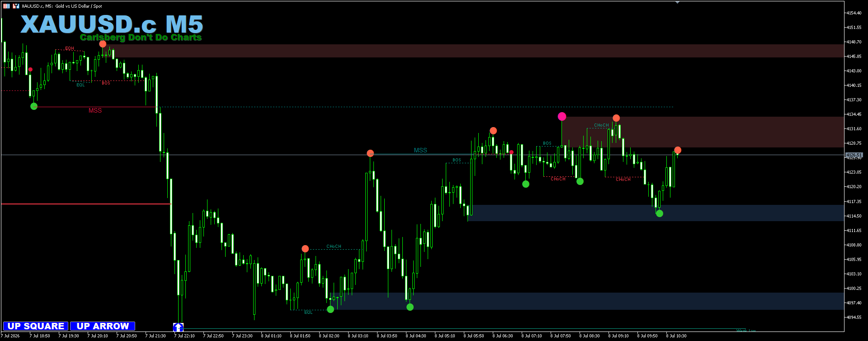Image resolution: width=868 pixels, height=341 pixels.
Task: Select the orange dot above the EQH high
Action: pyautogui.click(x=103, y=44)
